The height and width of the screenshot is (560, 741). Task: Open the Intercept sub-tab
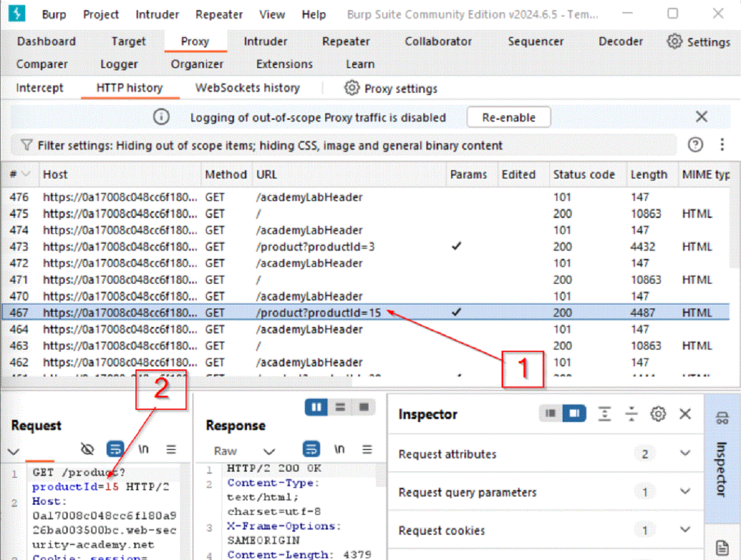[39, 88]
